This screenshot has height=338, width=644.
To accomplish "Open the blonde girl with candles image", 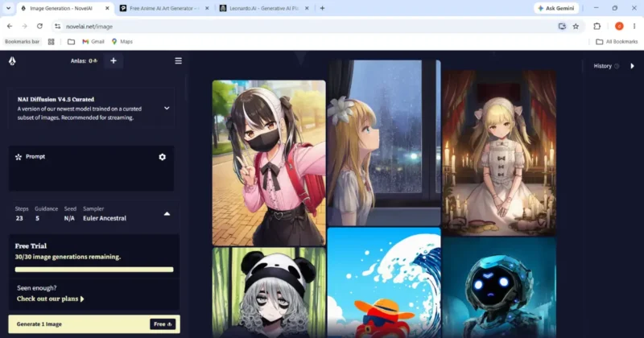I will [499, 153].
